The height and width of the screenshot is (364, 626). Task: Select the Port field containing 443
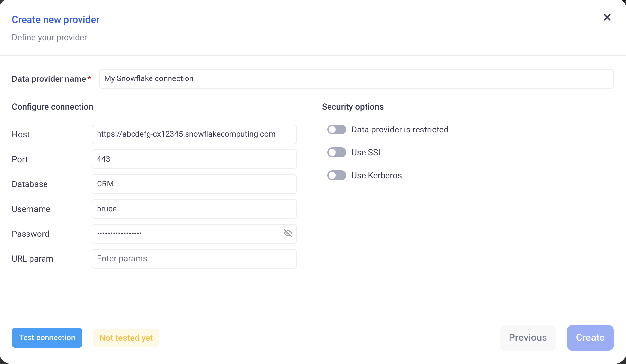pos(194,159)
